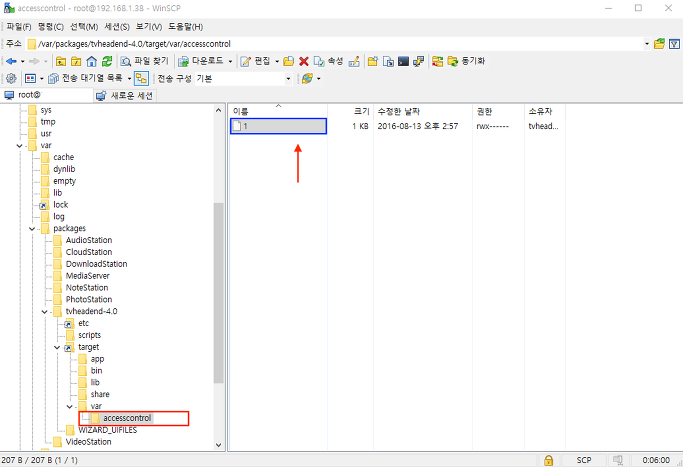This screenshot has height=467, width=683.
Task: Click the new file shortcut icon
Action: point(388,61)
